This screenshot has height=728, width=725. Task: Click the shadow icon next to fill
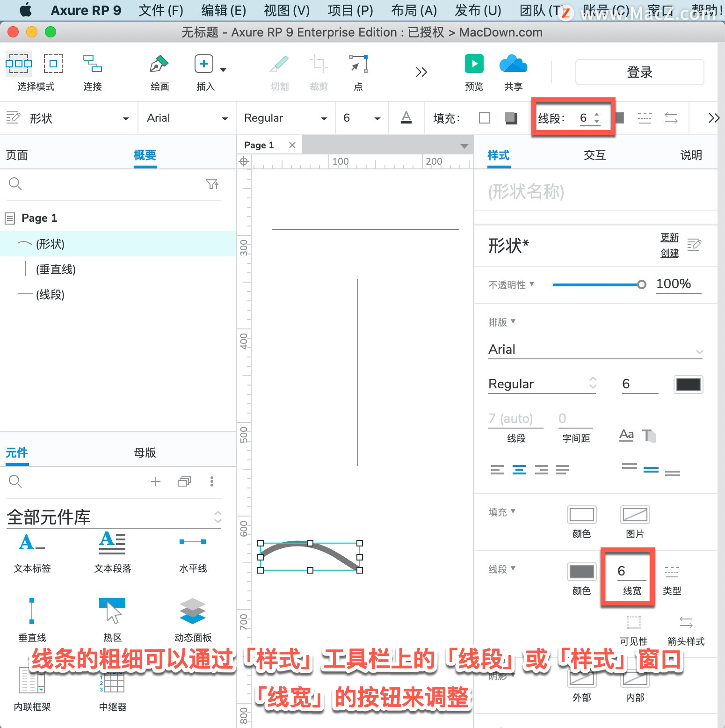click(511, 118)
